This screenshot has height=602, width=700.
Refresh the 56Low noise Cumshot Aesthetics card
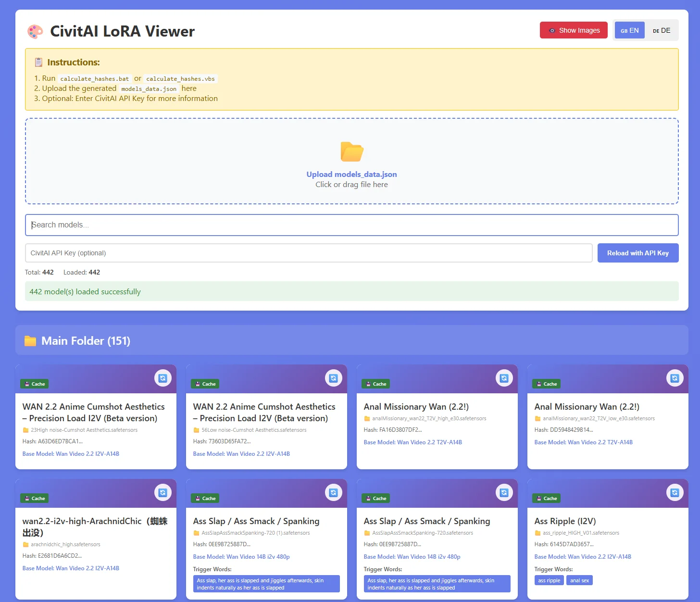click(333, 378)
